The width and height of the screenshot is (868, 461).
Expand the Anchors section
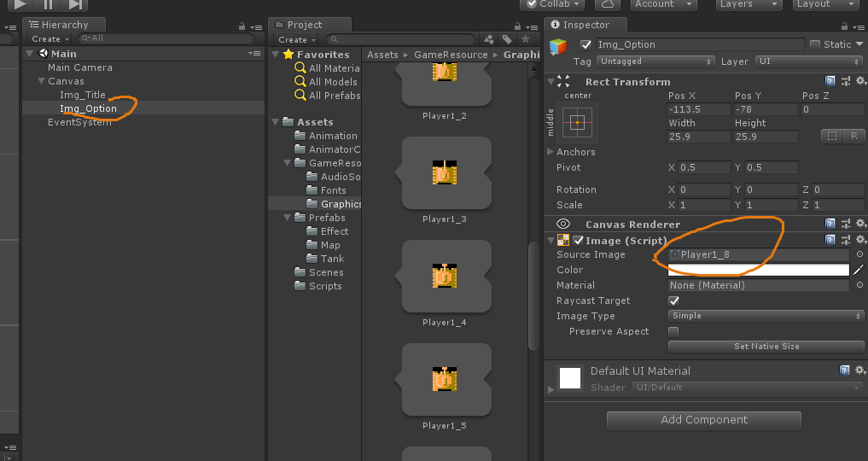coord(551,152)
